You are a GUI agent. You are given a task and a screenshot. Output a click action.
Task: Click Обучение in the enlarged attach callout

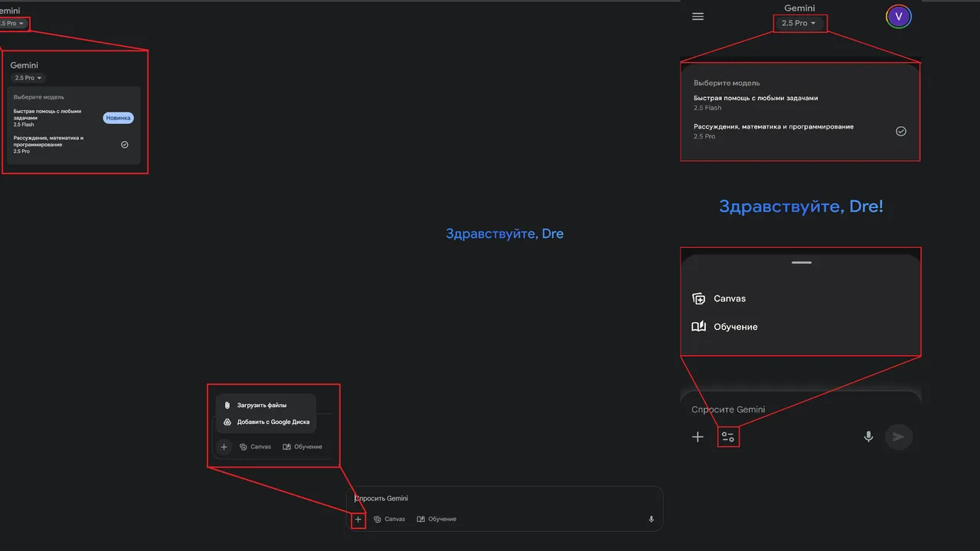302,446
